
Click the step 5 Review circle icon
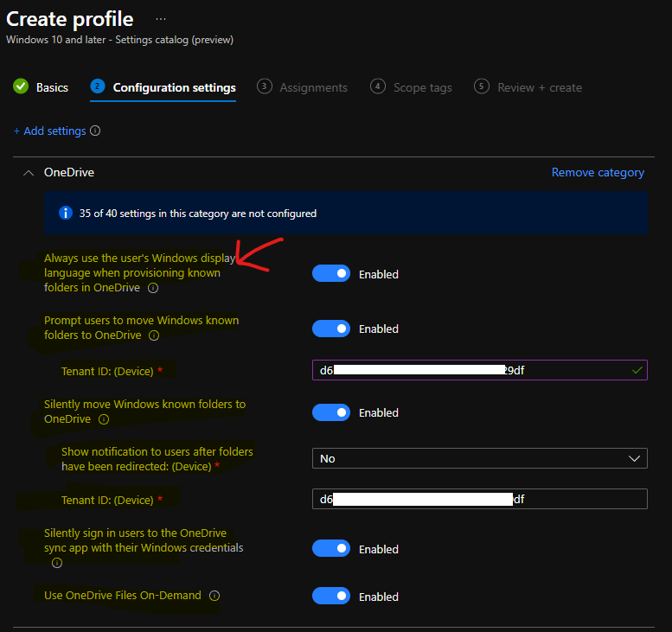click(x=481, y=86)
